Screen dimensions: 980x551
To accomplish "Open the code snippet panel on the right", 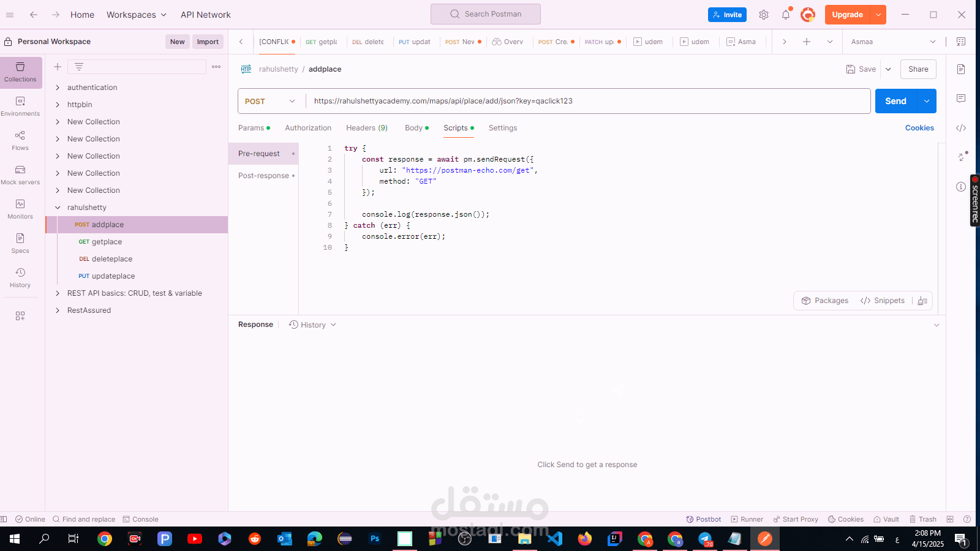I will tap(960, 128).
